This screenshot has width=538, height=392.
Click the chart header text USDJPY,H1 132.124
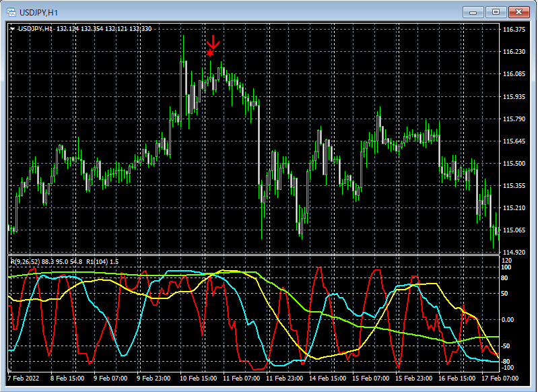48,29
